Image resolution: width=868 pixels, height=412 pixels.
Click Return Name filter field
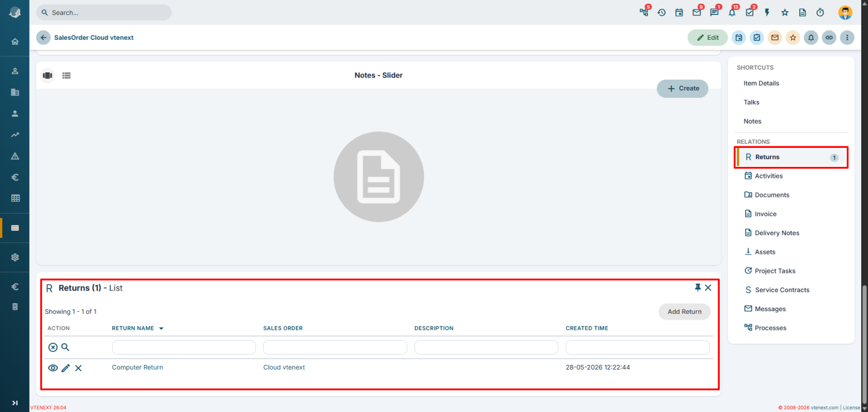coord(184,347)
